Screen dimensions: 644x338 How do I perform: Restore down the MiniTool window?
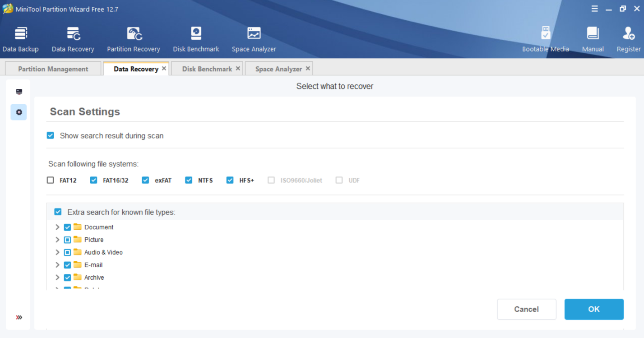coord(623,9)
